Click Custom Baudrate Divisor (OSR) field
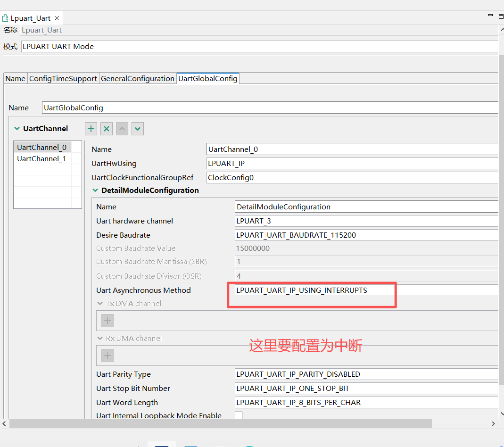 click(x=366, y=276)
